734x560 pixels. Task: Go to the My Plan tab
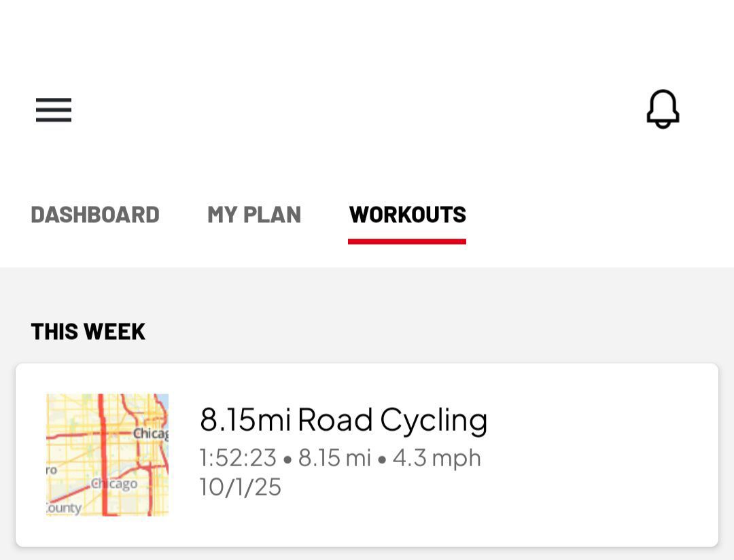point(254,215)
